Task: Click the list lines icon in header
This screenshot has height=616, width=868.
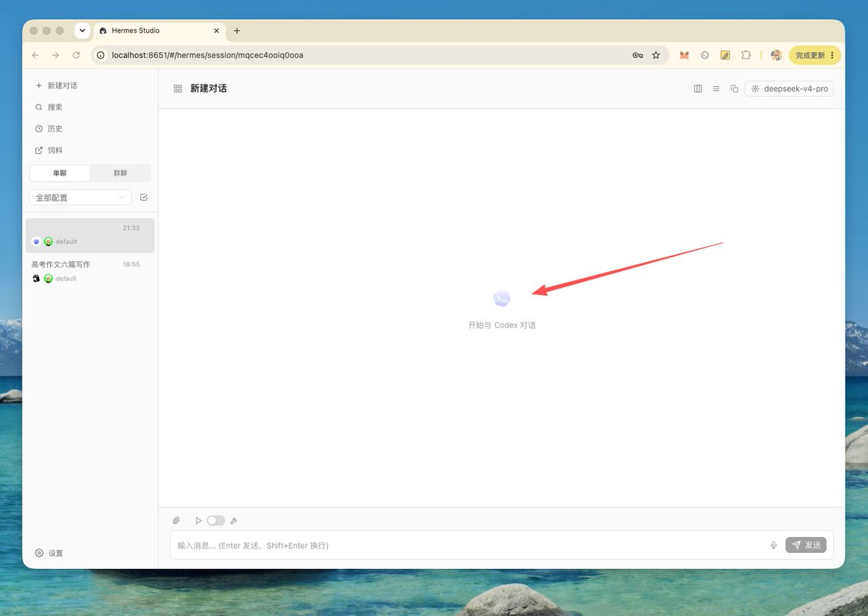Action: click(716, 89)
